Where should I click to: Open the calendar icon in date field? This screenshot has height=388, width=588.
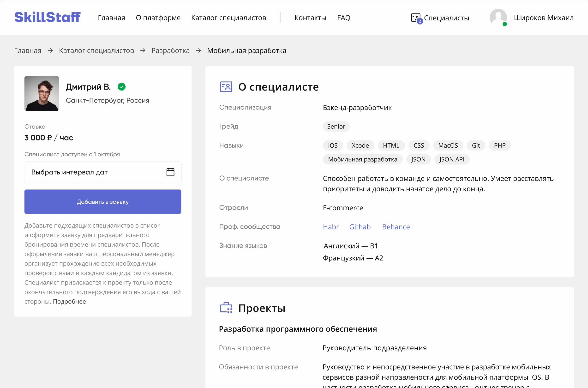[x=170, y=172]
